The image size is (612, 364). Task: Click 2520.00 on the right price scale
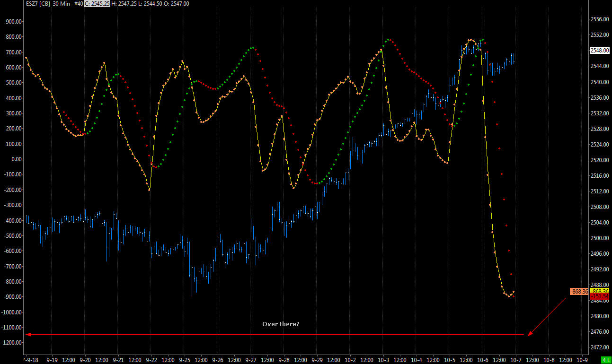599,160
